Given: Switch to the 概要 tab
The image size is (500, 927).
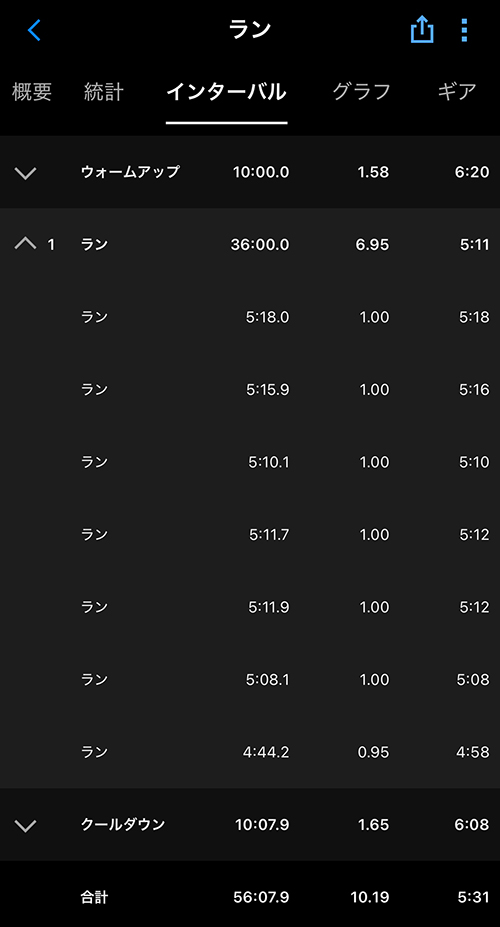Looking at the screenshot, I should pos(32,92).
